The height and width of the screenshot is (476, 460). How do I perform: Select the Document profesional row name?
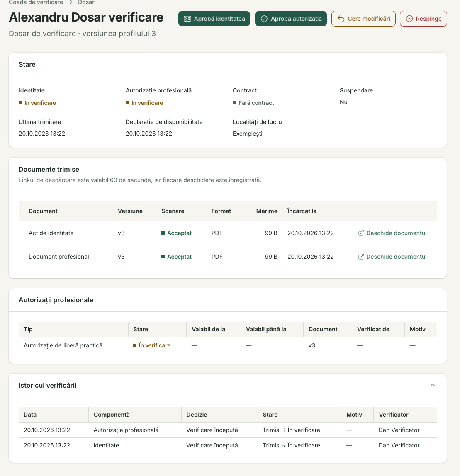[58, 257]
